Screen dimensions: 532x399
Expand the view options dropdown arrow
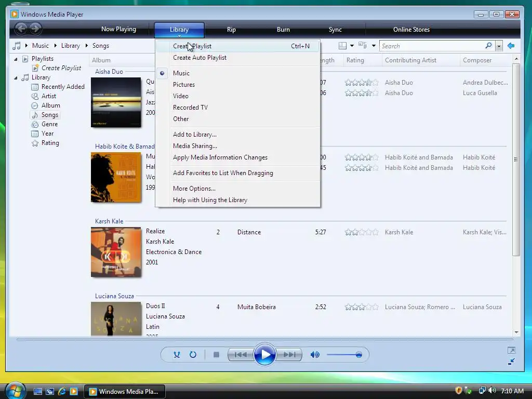[x=374, y=46]
